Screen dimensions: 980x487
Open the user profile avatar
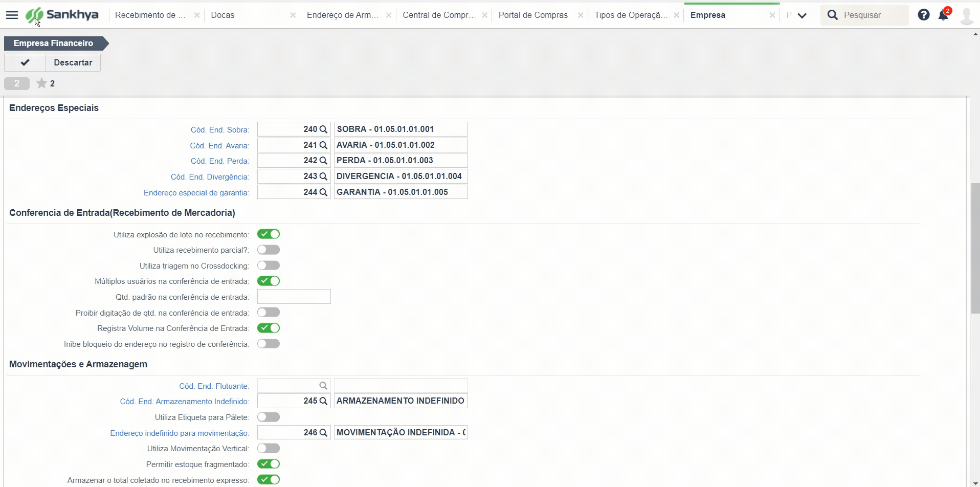967,15
